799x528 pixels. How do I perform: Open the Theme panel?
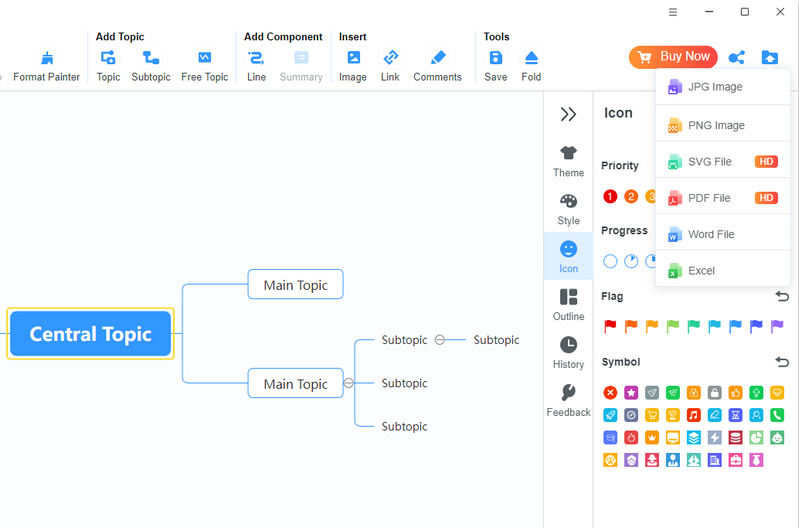(568, 162)
